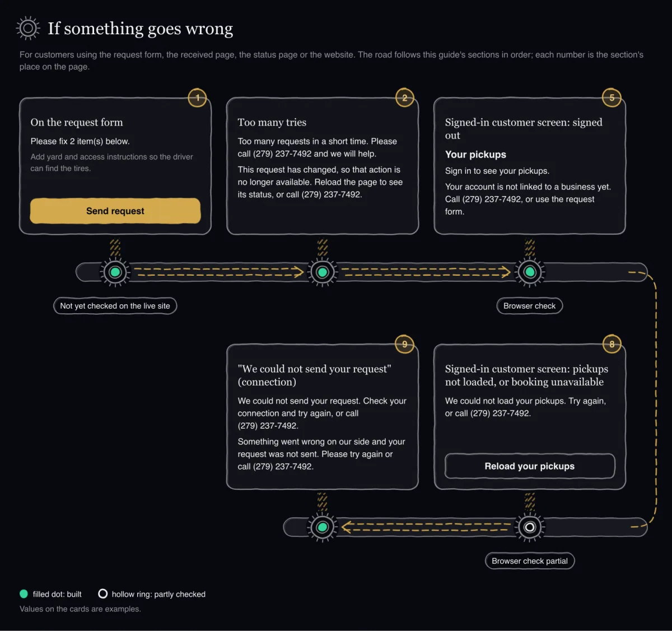672x631 pixels.
Task: Click the green road marker under connection error card
Action: point(322,527)
